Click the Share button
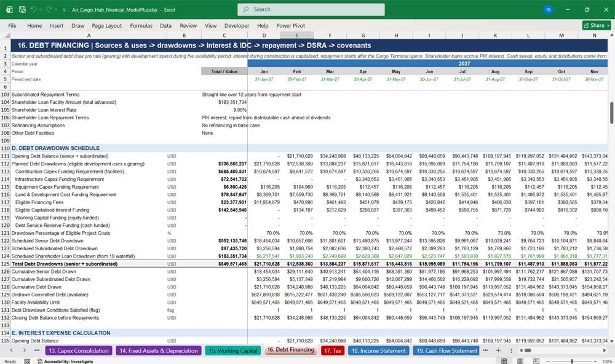The height and width of the screenshot is (364, 615). pyautogui.click(x=597, y=25)
